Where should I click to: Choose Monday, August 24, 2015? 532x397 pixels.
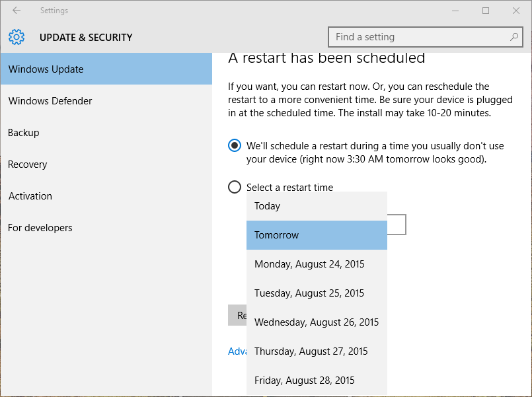click(x=317, y=264)
